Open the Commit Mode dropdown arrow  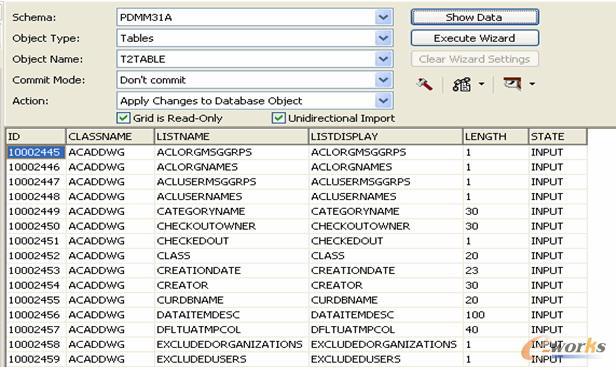click(383, 80)
